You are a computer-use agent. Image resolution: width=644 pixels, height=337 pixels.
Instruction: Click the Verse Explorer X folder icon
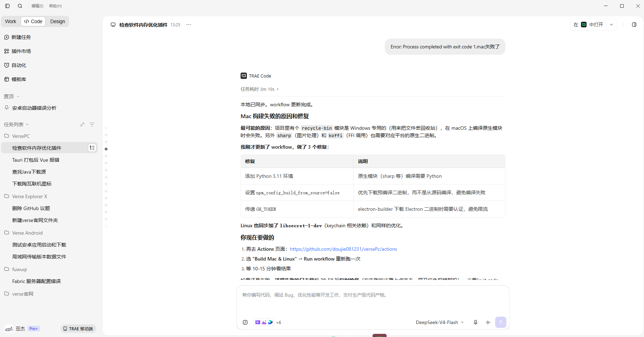tap(7, 196)
